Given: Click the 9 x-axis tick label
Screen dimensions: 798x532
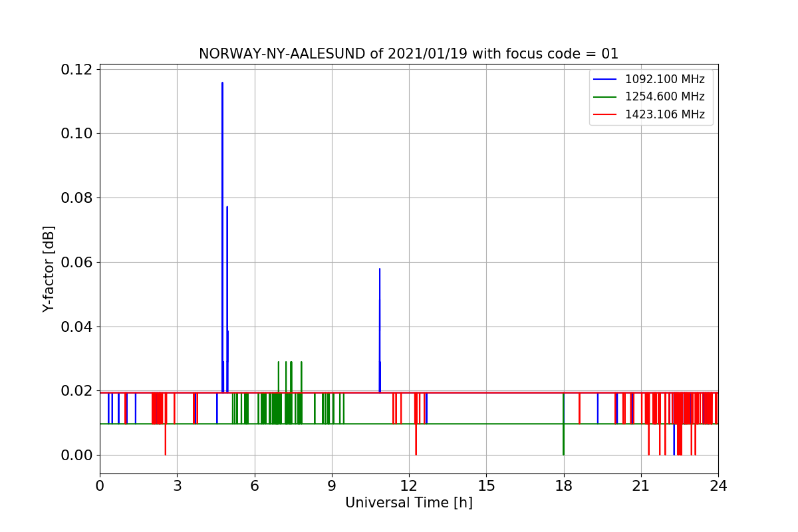Looking at the screenshot, I should coord(332,485).
